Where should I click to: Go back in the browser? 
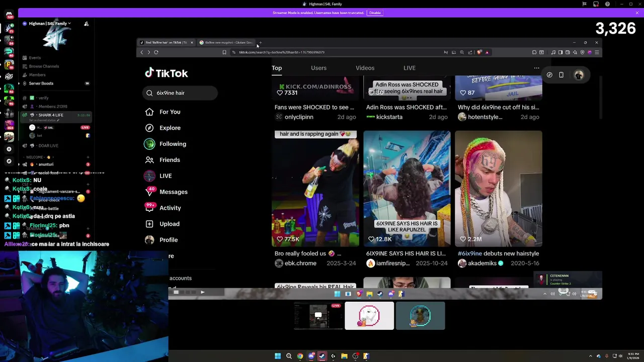141,52
